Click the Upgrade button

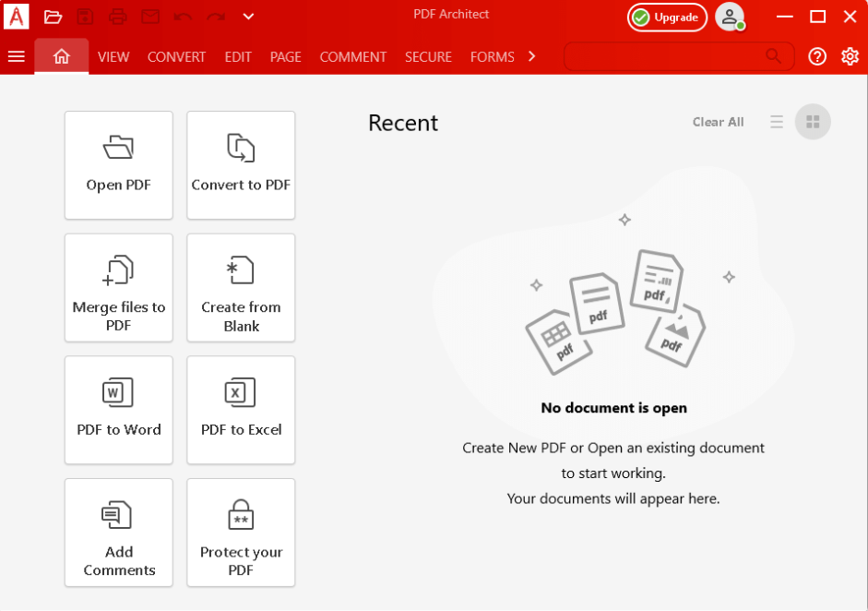667,18
